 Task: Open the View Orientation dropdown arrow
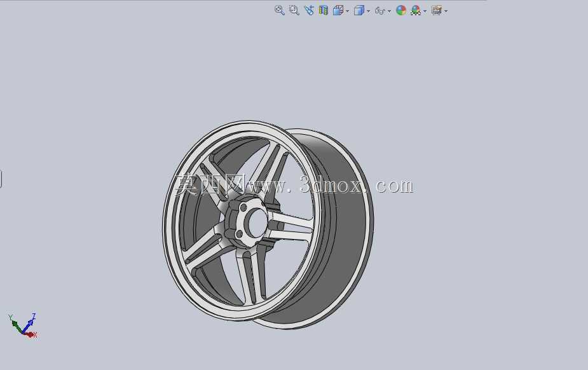pos(347,11)
